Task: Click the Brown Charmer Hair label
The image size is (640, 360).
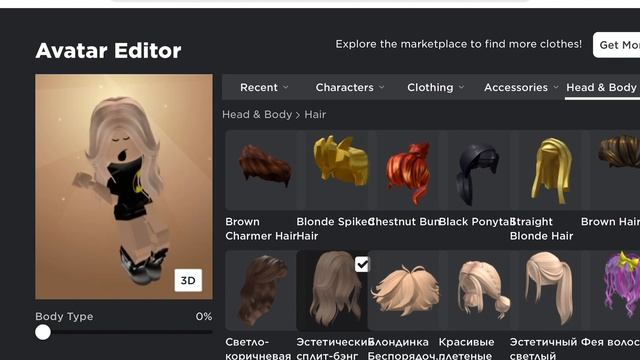Action: coord(261,229)
